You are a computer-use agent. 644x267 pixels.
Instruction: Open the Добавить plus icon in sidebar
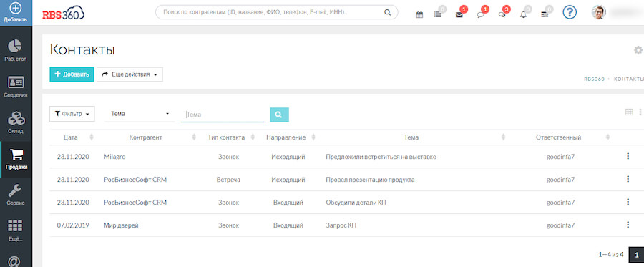pyautogui.click(x=16, y=12)
